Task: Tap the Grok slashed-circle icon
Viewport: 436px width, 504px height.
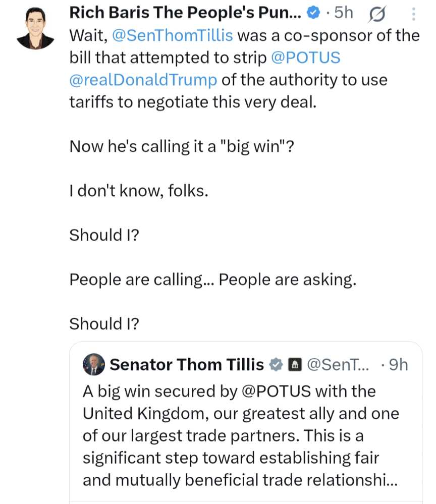Action: pos(377,15)
